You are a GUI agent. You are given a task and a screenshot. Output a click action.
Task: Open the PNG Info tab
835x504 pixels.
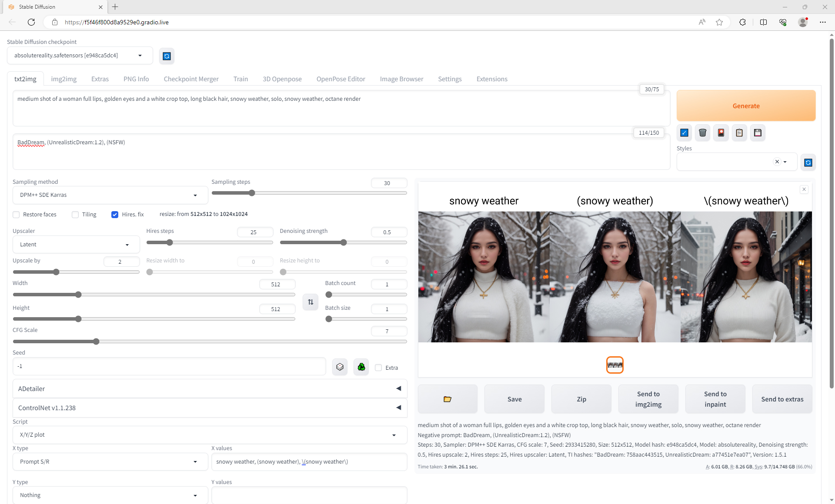tap(136, 79)
